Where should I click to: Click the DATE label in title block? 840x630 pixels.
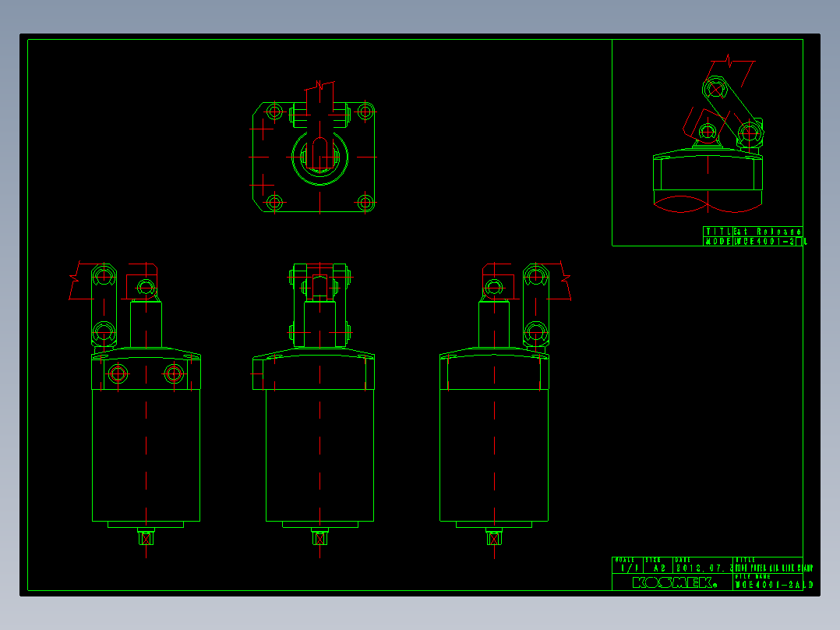(x=683, y=560)
